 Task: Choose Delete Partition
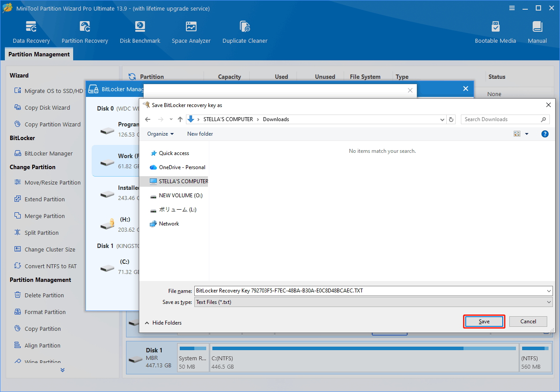[x=39, y=295]
